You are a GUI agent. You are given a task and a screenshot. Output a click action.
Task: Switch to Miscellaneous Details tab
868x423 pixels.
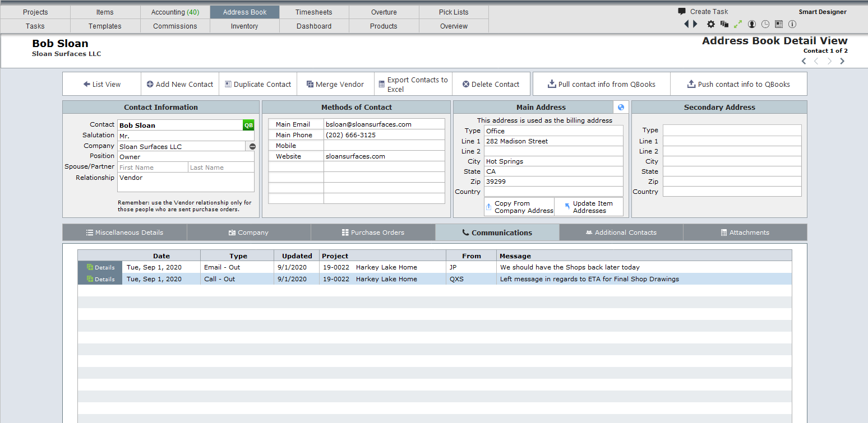[x=124, y=233]
